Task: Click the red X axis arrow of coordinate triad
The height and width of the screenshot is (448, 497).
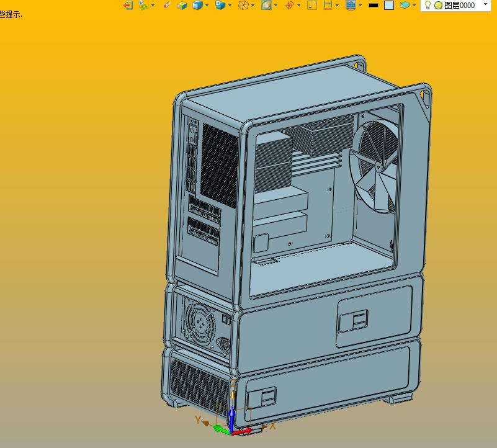Action: [x=243, y=431]
